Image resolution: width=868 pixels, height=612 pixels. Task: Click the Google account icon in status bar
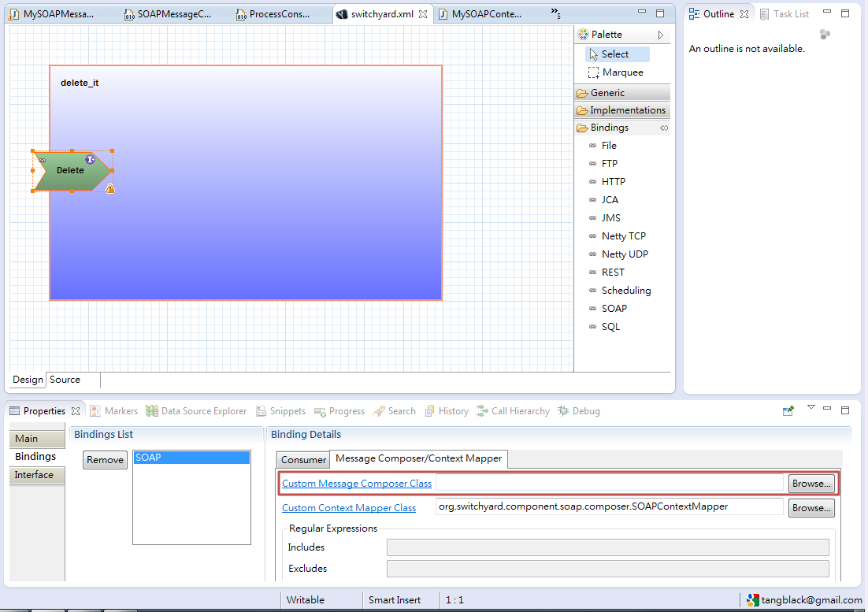[x=752, y=600]
